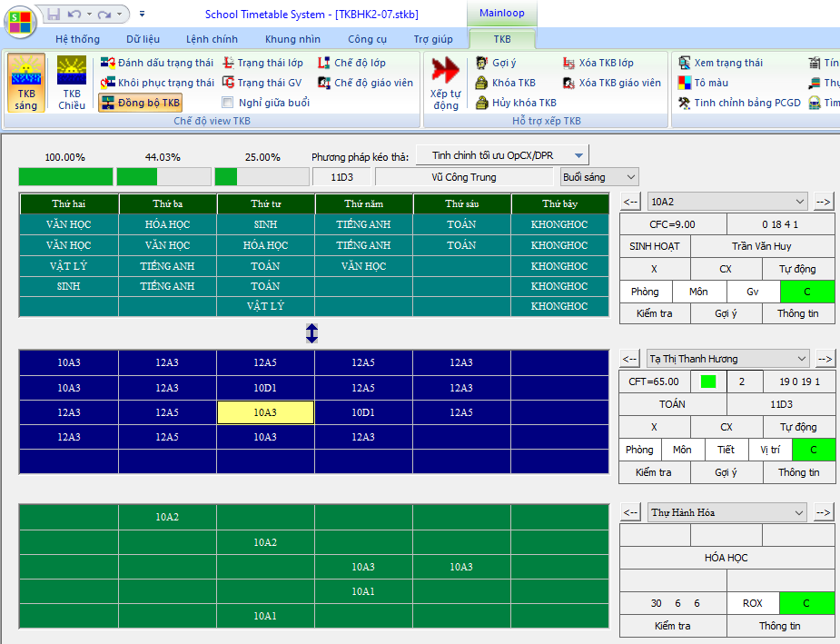Open the Dữ liệu ribbon tab
Image resolution: width=840 pixels, height=644 pixels.
pyautogui.click(x=143, y=39)
